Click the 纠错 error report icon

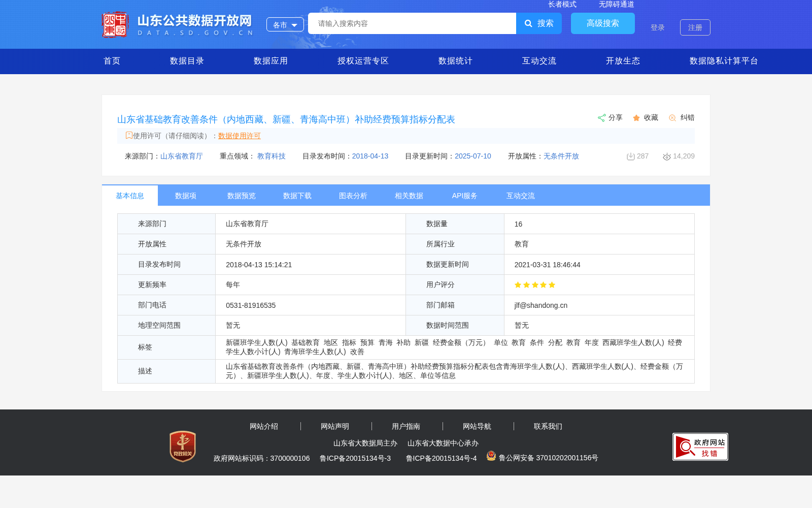point(672,118)
